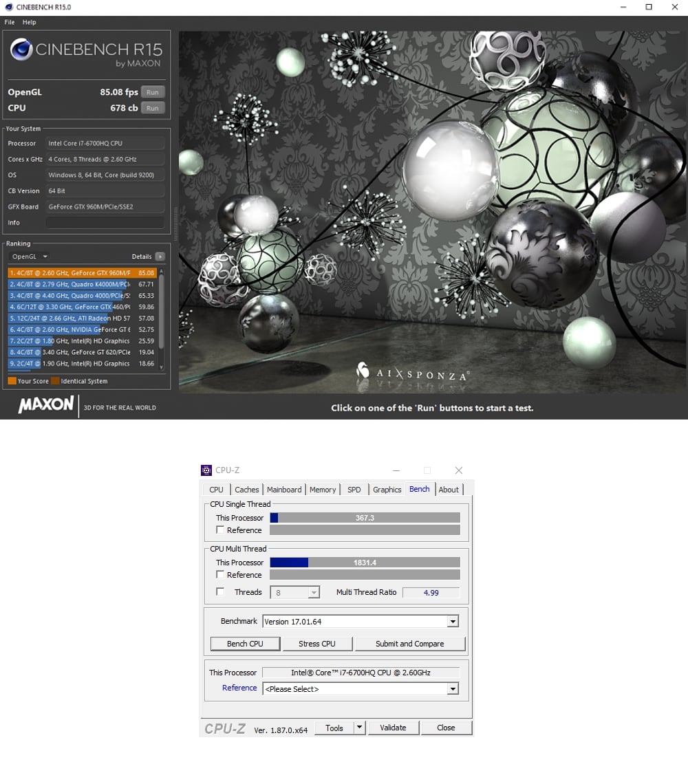
Task: Click the Tools button in CPU-Z
Action: point(334,728)
